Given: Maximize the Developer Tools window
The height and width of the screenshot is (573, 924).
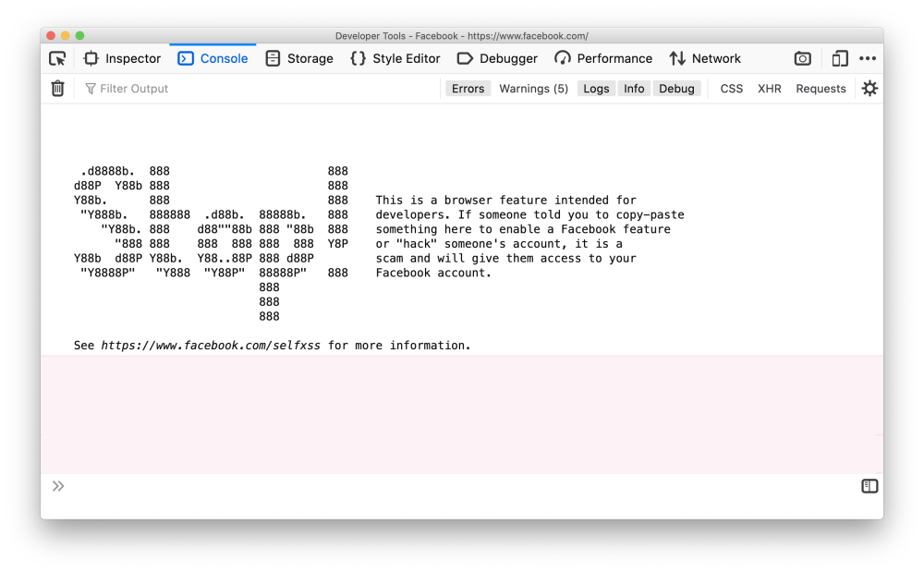Looking at the screenshot, I should coord(79,35).
